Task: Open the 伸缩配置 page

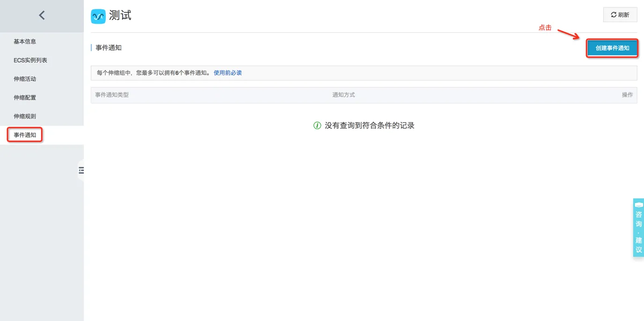Action: coord(24,97)
